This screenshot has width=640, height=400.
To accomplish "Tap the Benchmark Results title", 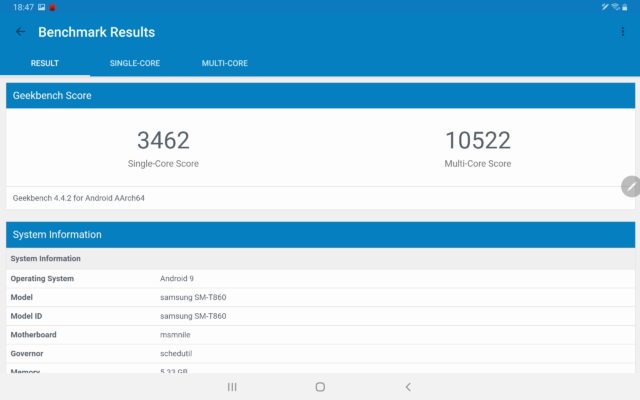I will (x=97, y=32).
